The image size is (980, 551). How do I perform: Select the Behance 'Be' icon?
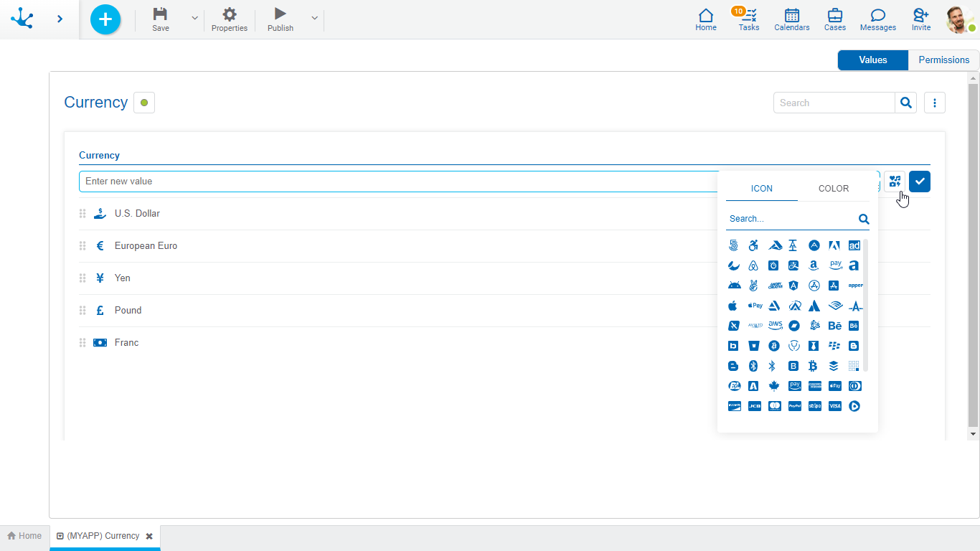click(x=834, y=326)
